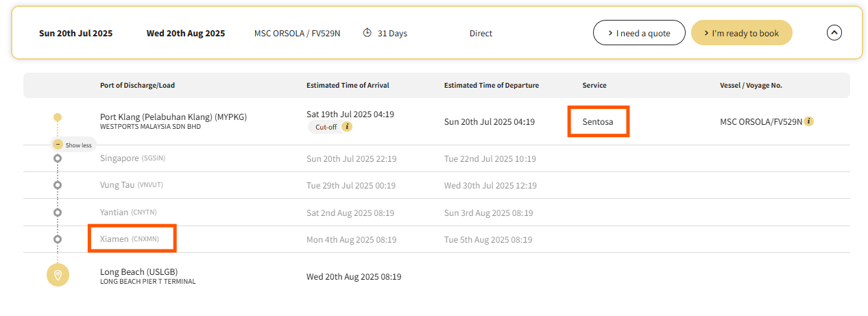Screen dimensions: 868x316
Task: Collapse the schedule with the chevron-up button
Action: pos(834,32)
